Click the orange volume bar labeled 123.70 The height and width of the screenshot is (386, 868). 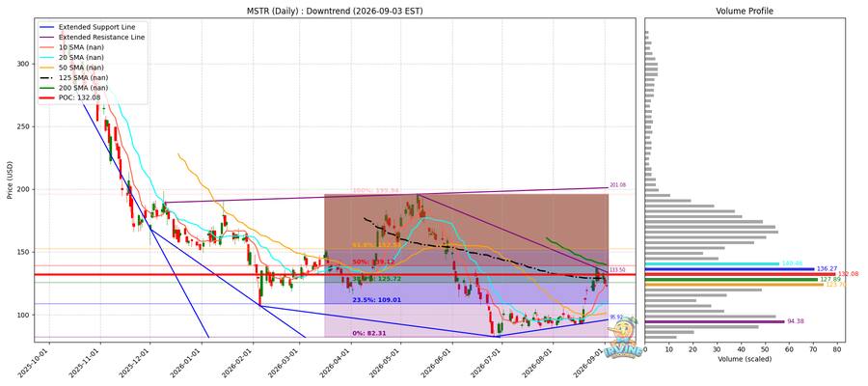[735, 285]
